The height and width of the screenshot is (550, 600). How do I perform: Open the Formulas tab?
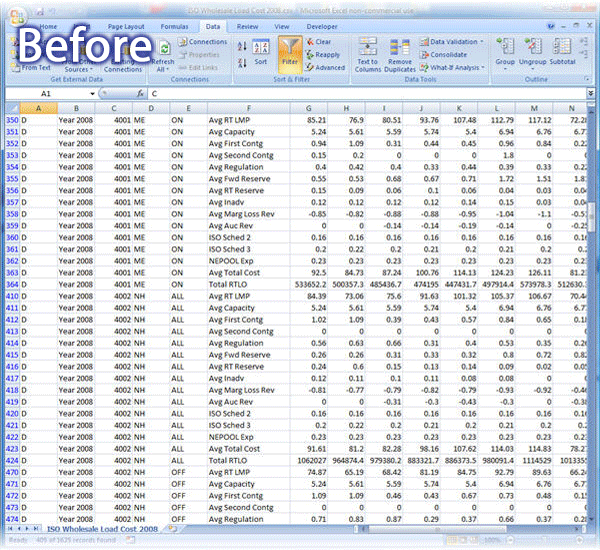click(x=174, y=26)
